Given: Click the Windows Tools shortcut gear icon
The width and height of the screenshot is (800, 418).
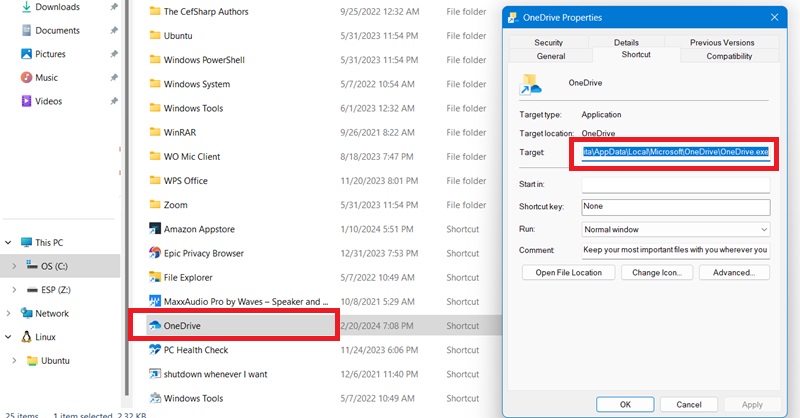Looking at the screenshot, I should (155, 398).
